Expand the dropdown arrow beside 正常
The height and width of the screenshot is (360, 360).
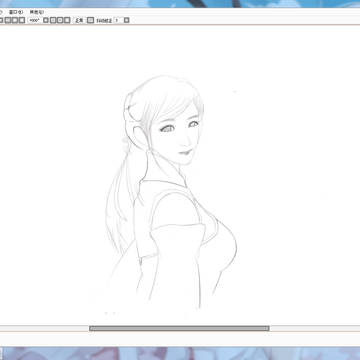pos(90,20)
